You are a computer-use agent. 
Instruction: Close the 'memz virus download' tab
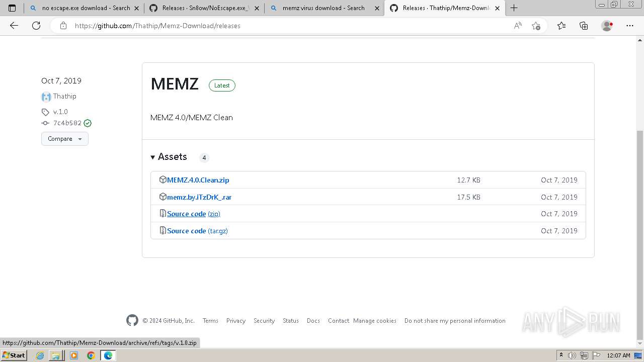(x=376, y=8)
